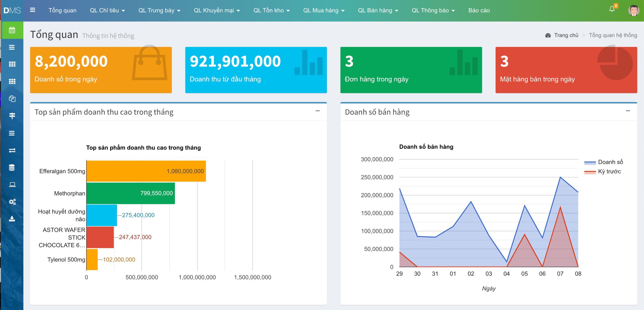Collapse the Doanh số bán hàng panel
The height and width of the screenshot is (310, 644).
point(628,111)
